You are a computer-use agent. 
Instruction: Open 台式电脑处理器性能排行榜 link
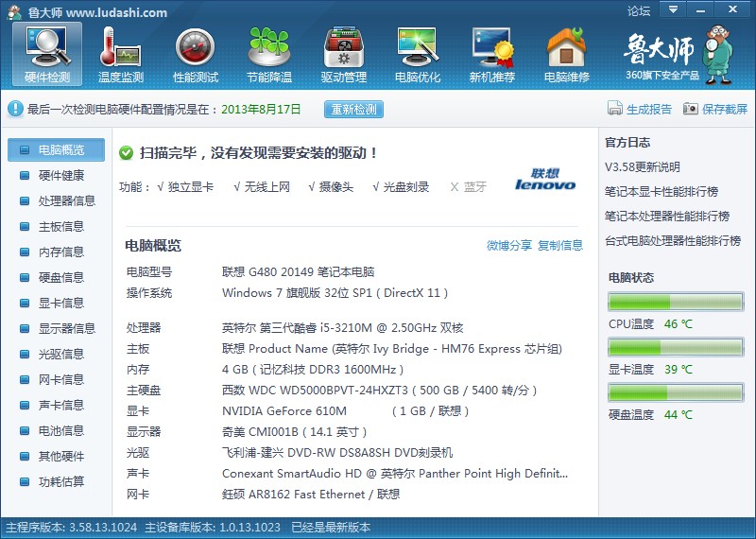point(673,241)
